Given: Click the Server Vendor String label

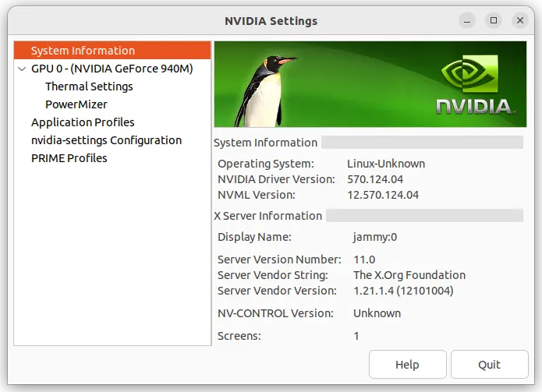Looking at the screenshot, I should click(273, 275).
